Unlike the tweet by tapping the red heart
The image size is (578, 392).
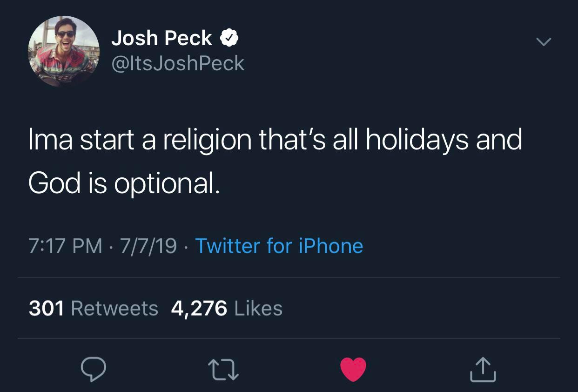353,370
